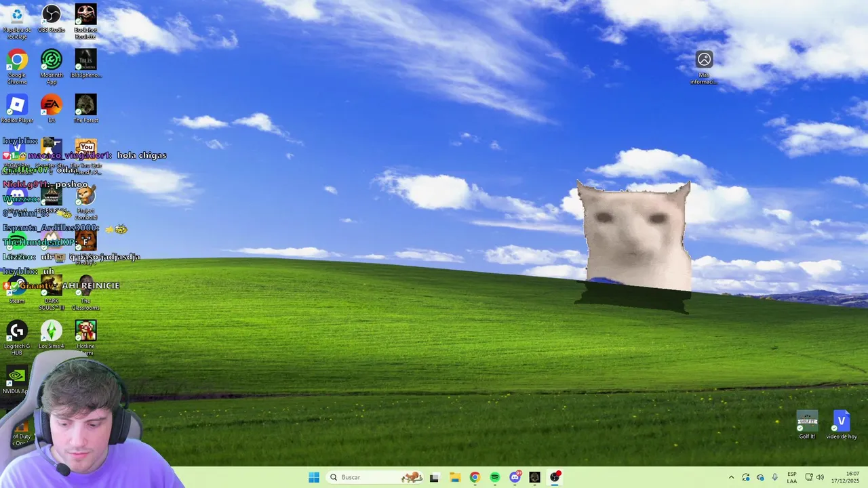868x488 pixels.
Task: Click the microphone tray icon
Action: (774, 477)
